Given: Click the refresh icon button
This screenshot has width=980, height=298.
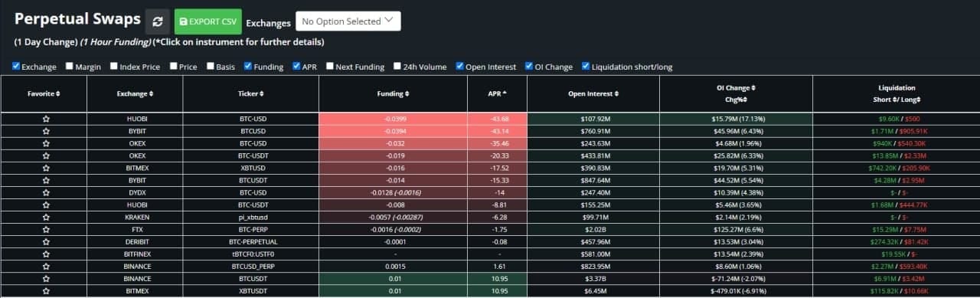Looking at the screenshot, I should (x=158, y=21).
